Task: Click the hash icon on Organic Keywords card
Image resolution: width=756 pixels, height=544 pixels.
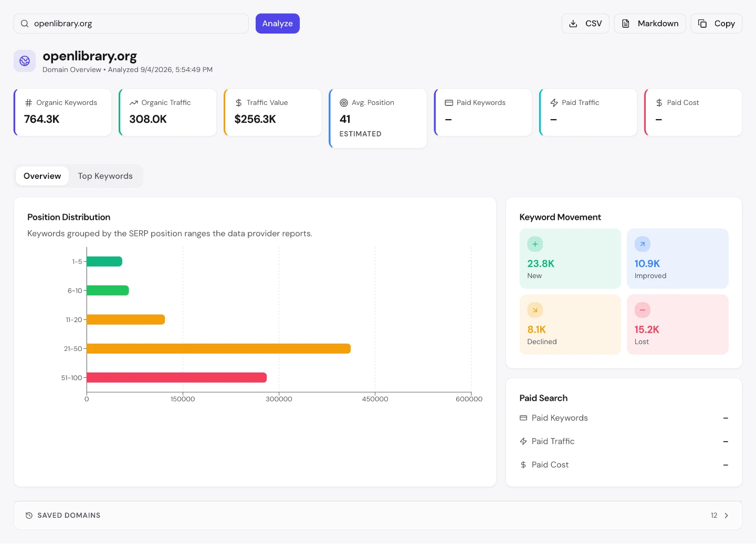Action: point(29,103)
